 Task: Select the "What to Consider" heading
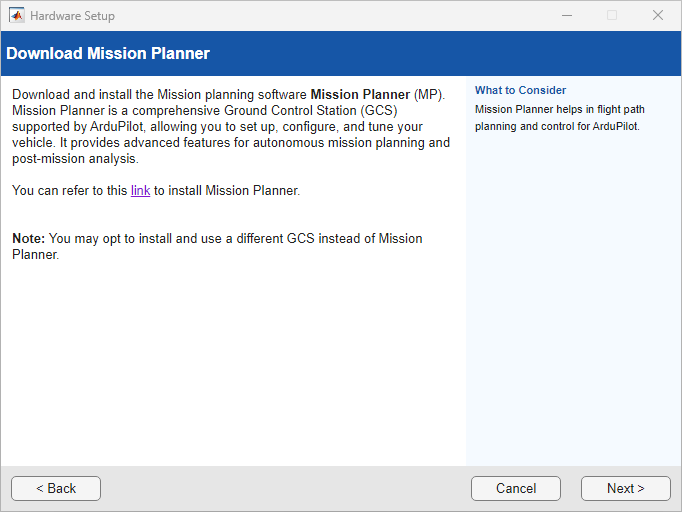click(520, 90)
